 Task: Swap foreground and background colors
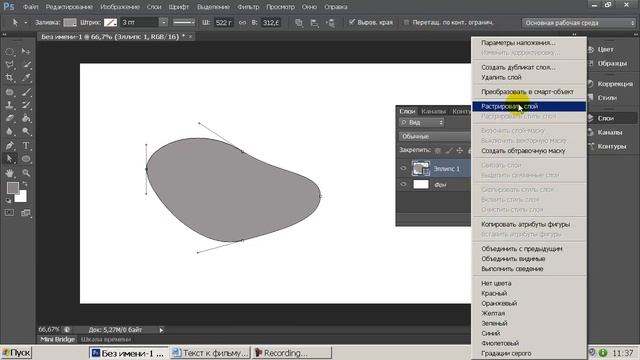24,184
